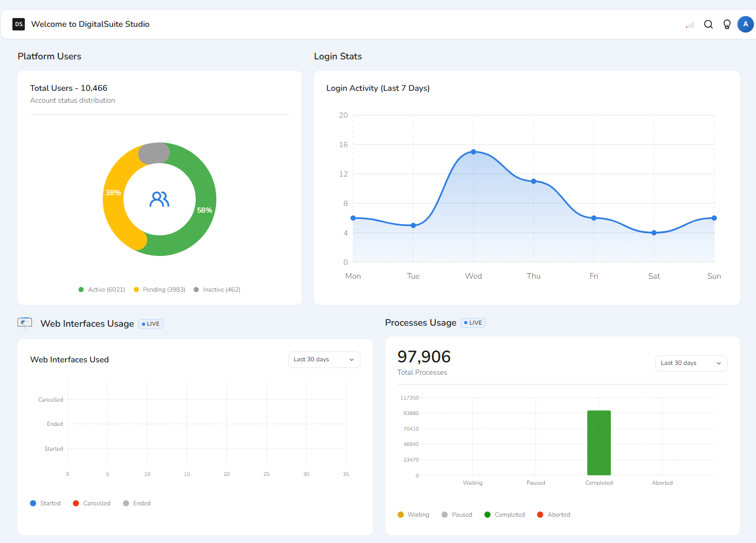756x543 pixels.
Task: Click the green Completed bar
Action: [x=599, y=443]
